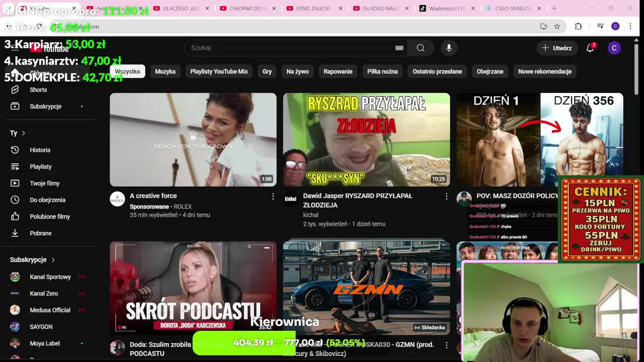Image resolution: width=644 pixels, height=362 pixels.
Task: Select the Playlisty YouTube Mix chip
Action: pyautogui.click(x=219, y=71)
